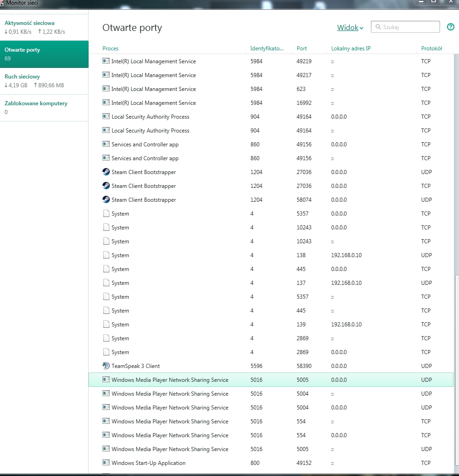
Task: Click the Intel Local Management Service icon for port 49219
Action: tap(106, 61)
